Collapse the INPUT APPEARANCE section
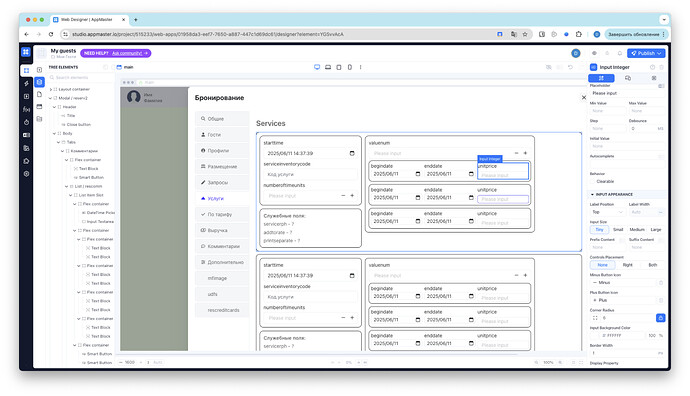690x396 pixels. click(592, 194)
